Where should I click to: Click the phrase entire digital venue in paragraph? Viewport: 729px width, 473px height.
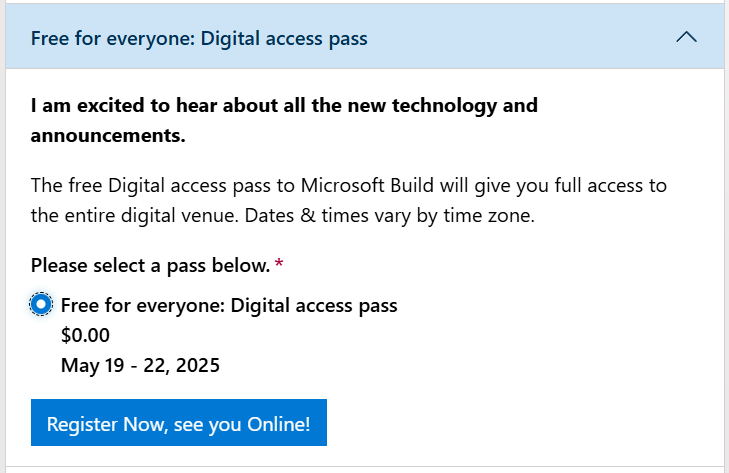[151, 215]
